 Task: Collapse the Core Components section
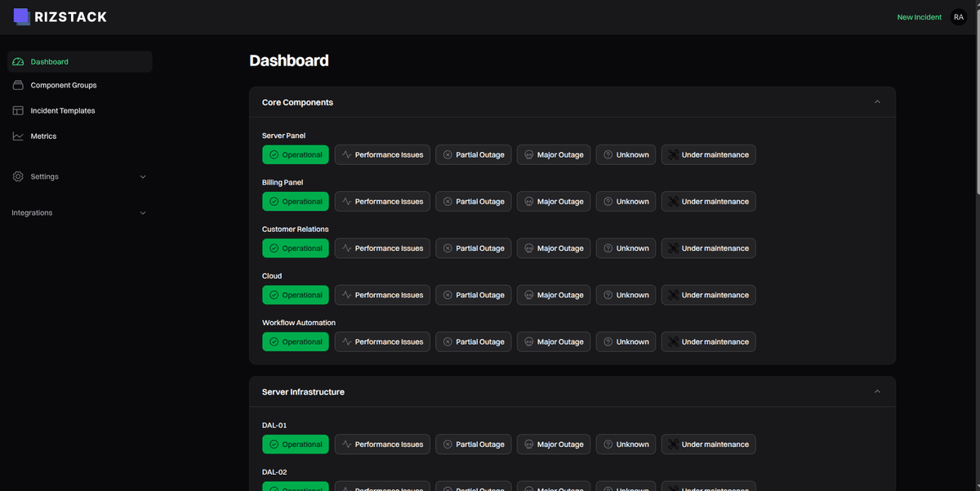coord(877,101)
